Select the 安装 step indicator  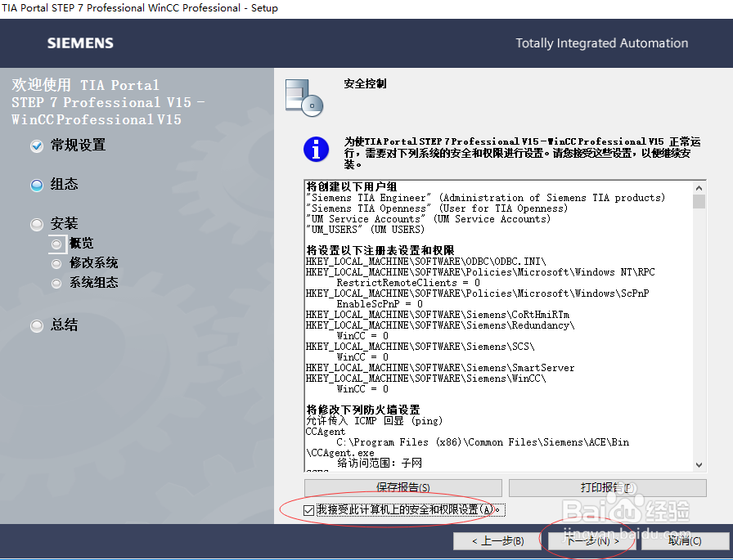tap(37, 225)
